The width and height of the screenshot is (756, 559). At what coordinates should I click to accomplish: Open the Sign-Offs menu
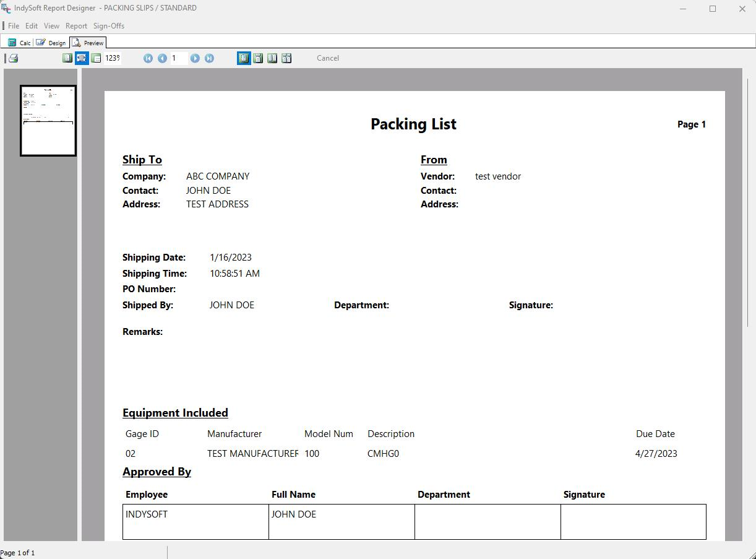(x=109, y=26)
